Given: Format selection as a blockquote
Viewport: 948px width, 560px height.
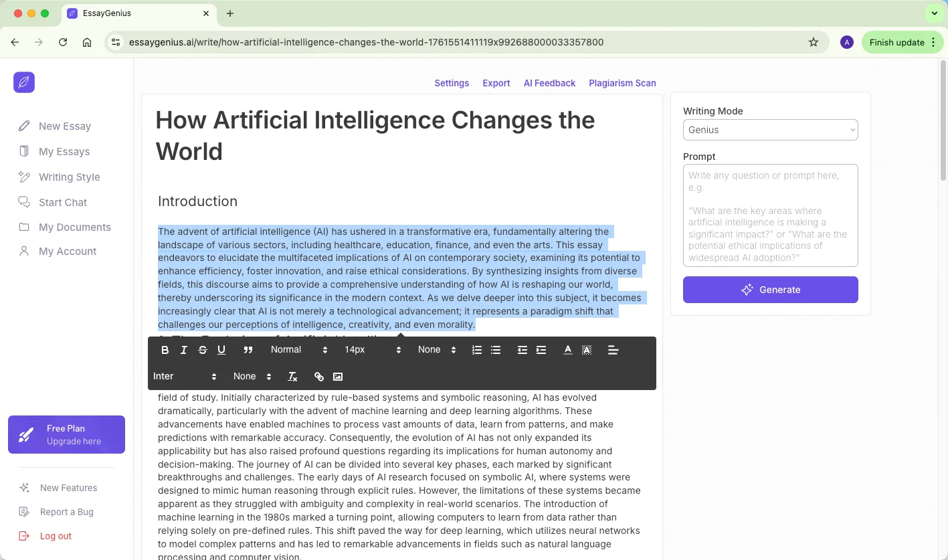Looking at the screenshot, I should 248,350.
